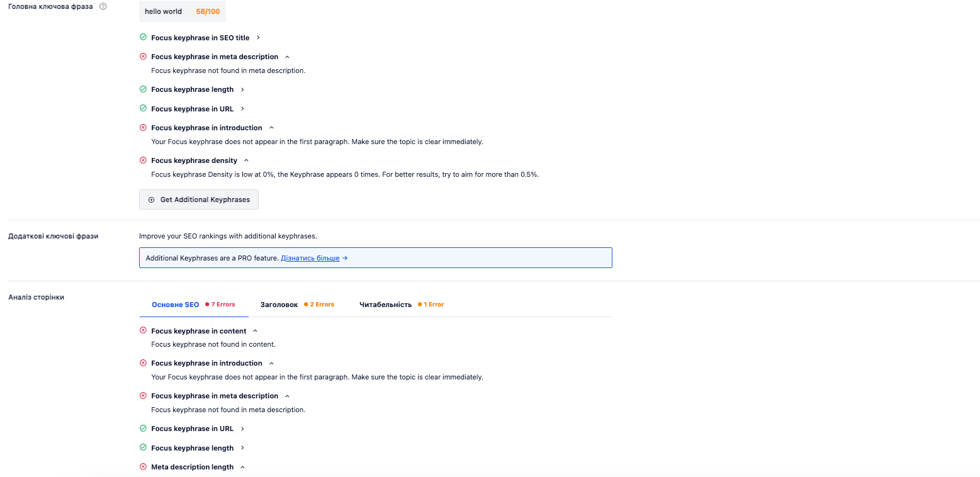Click the Аналіз сторінки section label
The height and width of the screenshot is (477, 980).
[x=36, y=297]
